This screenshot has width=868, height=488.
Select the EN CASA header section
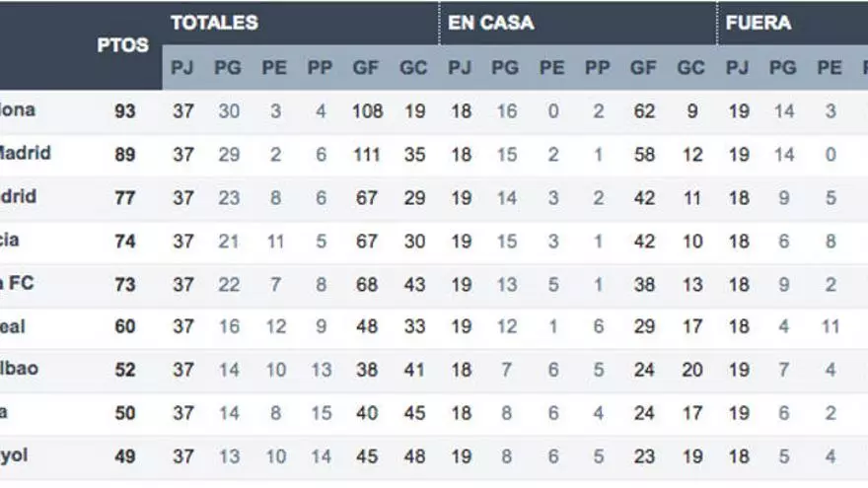(491, 23)
